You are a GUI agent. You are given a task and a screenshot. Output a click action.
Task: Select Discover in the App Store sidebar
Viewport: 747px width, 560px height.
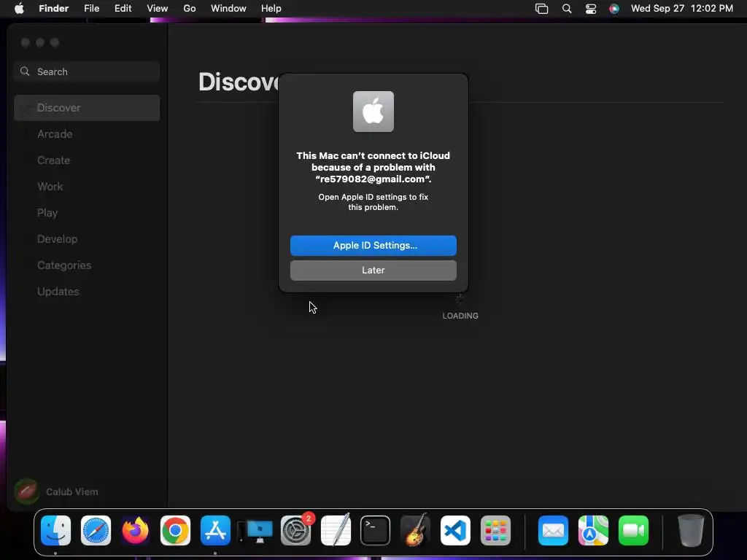pos(87,108)
